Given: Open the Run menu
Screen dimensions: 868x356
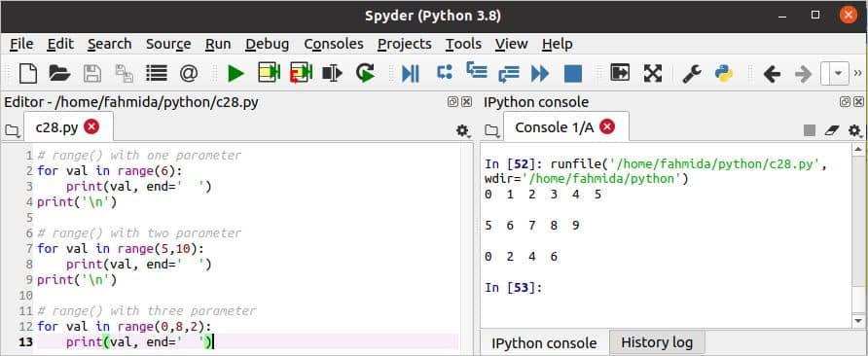Looking at the screenshot, I should (x=218, y=44).
